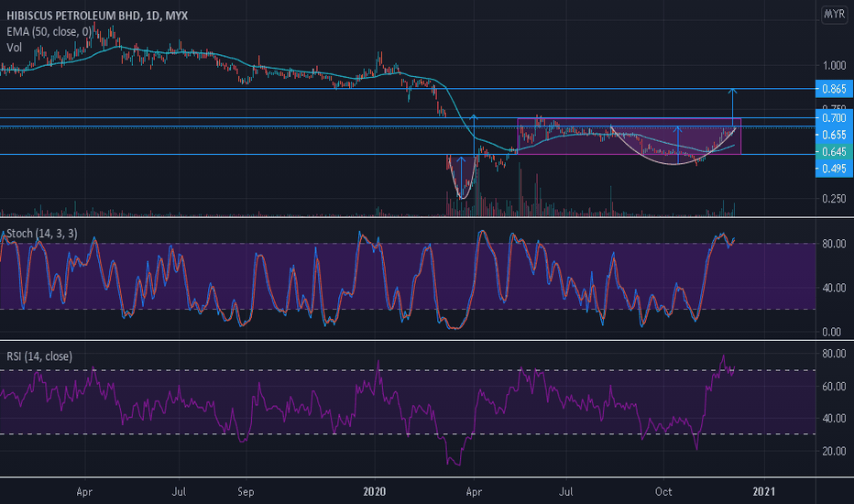The image size is (854, 504).
Task: Open the MYR currency button
Action: [x=835, y=14]
